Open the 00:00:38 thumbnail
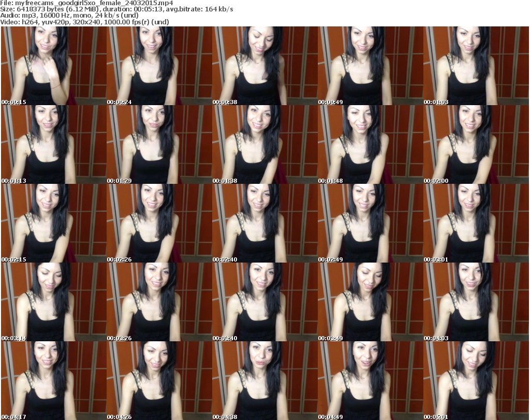This screenshot has width=530, height=420. click(264, 66)
